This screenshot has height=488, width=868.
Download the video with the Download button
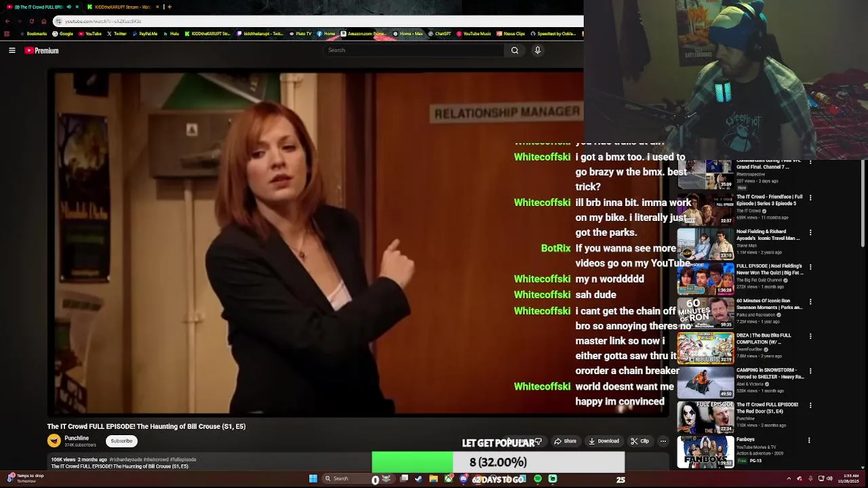point(604,441)
